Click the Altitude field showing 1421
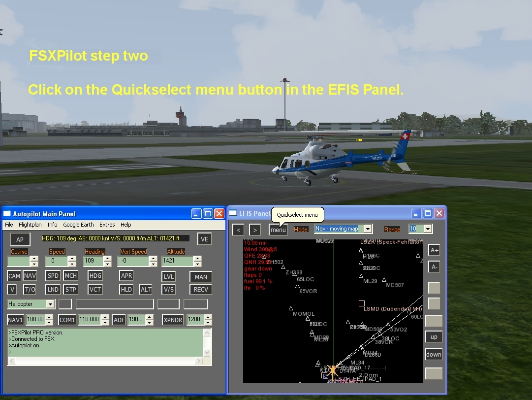 [x=178, y=261]
